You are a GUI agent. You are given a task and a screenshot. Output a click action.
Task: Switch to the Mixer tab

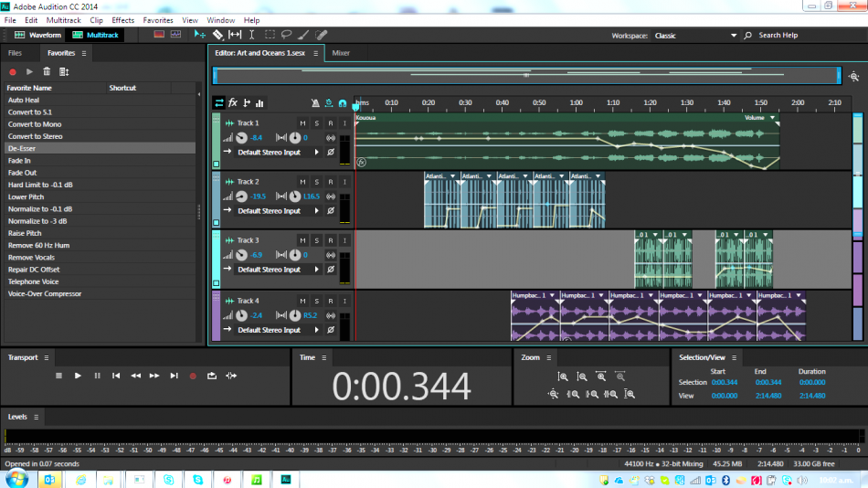tap(340, 53)
